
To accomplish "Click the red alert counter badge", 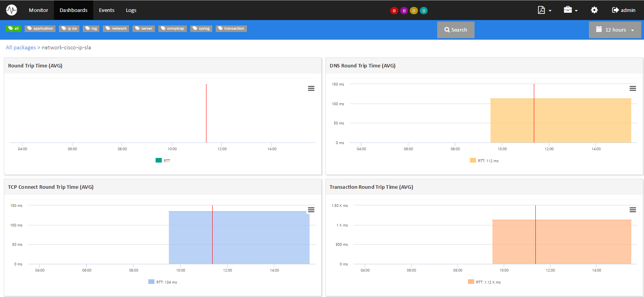I will (x=394, y=11).
